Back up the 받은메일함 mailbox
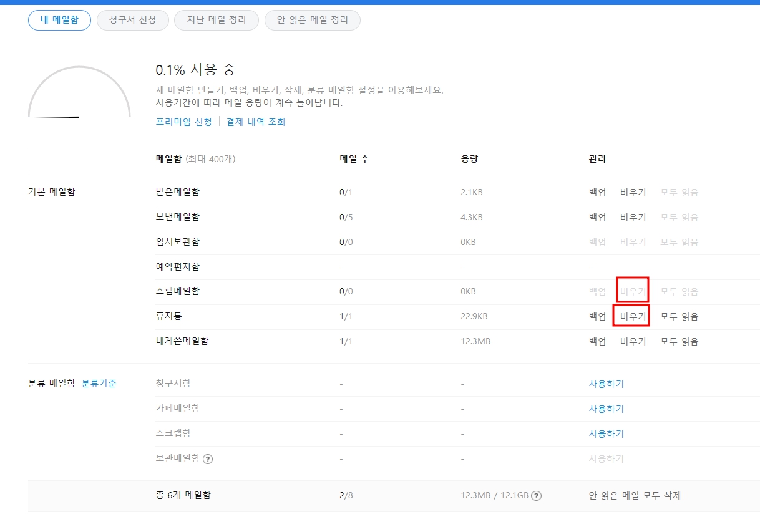 pos(597,192)
